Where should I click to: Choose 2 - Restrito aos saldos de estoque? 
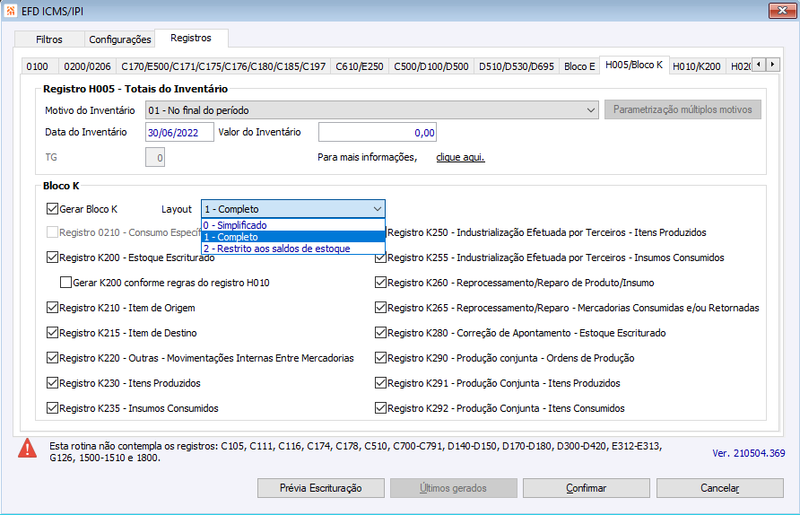[293, 249]
